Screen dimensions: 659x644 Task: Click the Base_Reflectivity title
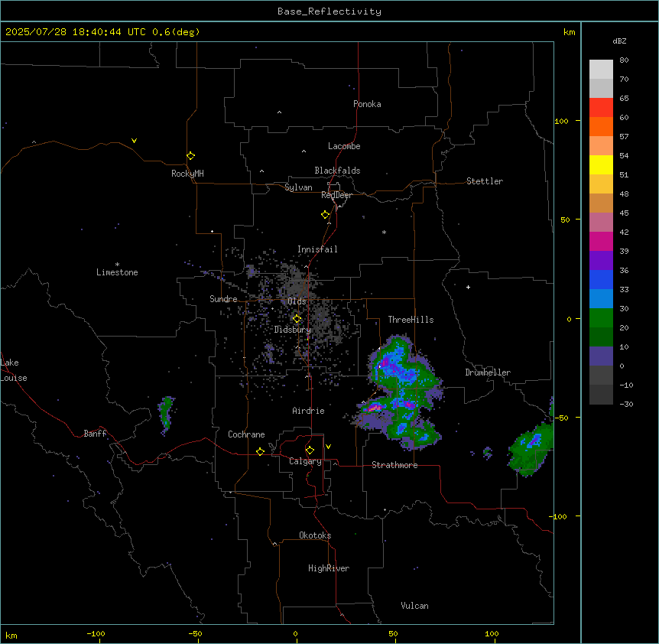pos(329,11)
